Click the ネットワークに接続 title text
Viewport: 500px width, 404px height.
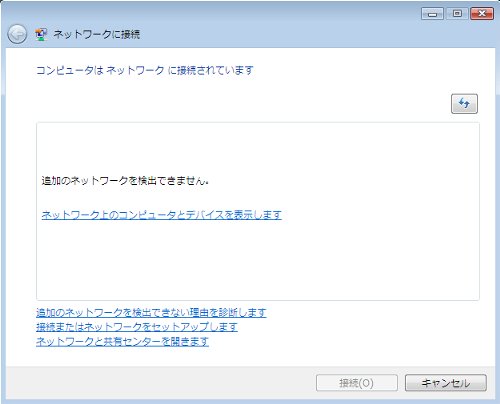point(97,34)
